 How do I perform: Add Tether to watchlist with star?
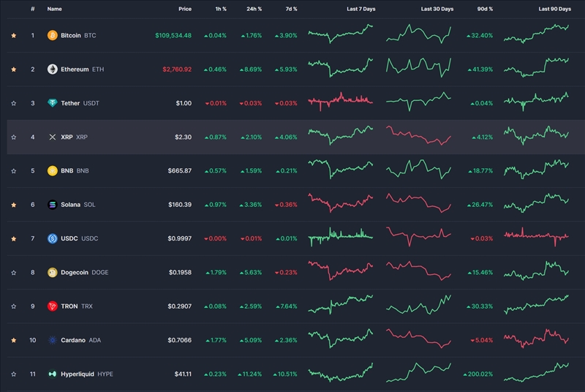click(x=14, y=103)
